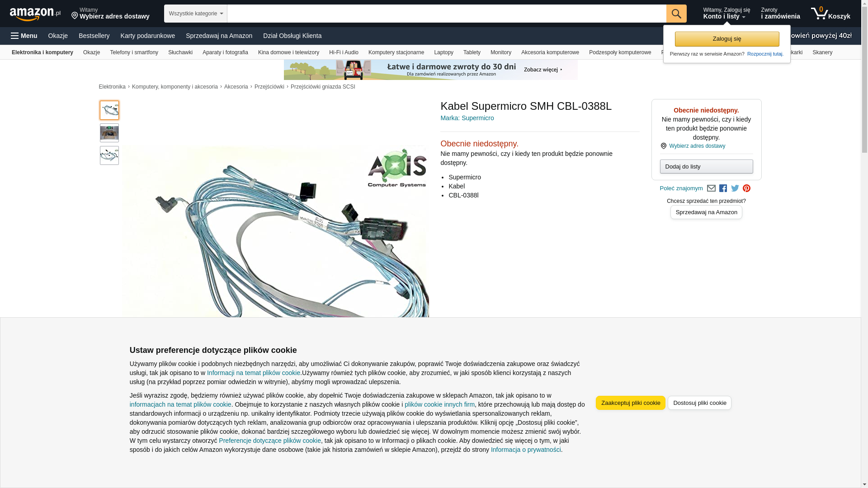Image resolution: width=868 pixels, height=488 pixels.
Task: Accept cookies with Zaakceptuj pliki cookie
Action: (631, 403)
